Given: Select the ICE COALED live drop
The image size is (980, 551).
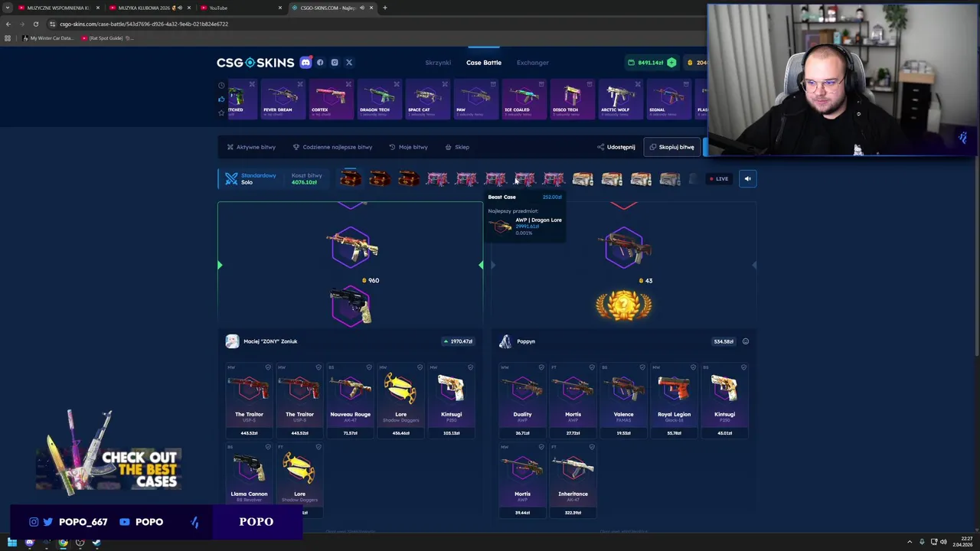Looking at the screenshot, I should 524,99.
